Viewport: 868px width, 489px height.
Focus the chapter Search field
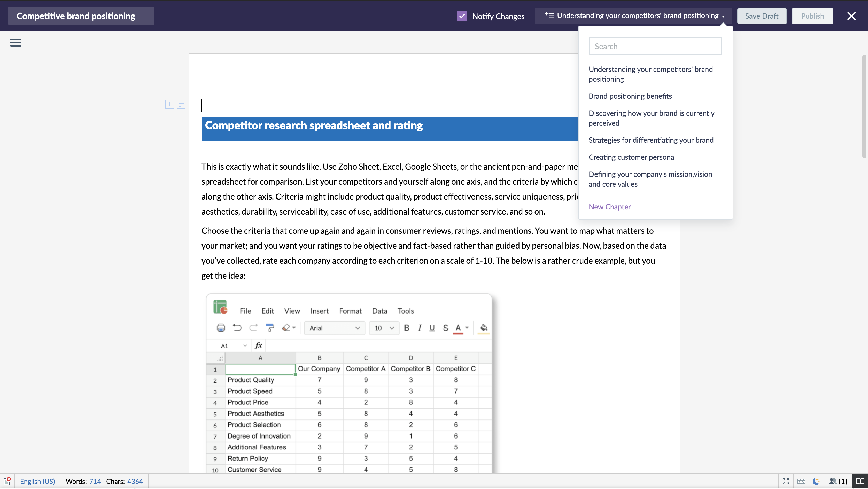tap(655, 46)
